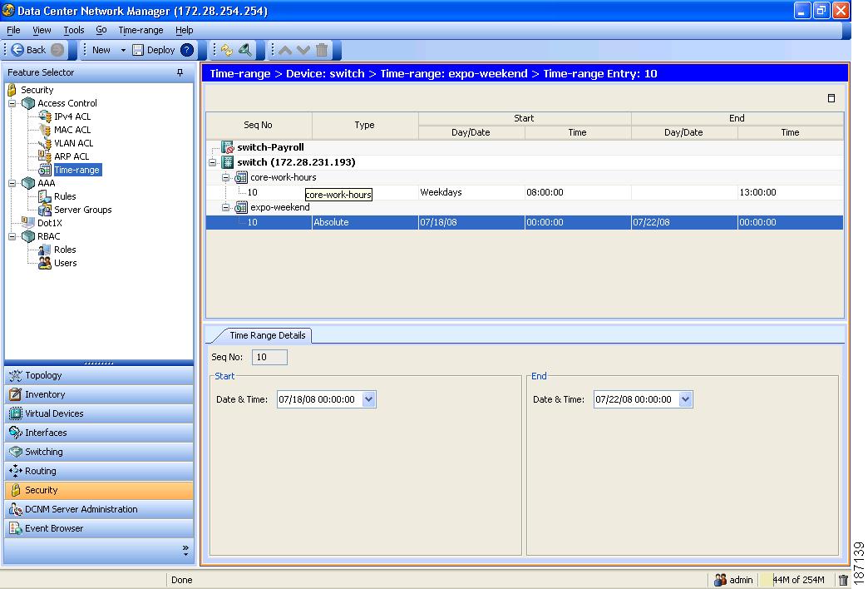Pin the Feature Selector panel
The image size is (868, 589).
tap(180, 73)
